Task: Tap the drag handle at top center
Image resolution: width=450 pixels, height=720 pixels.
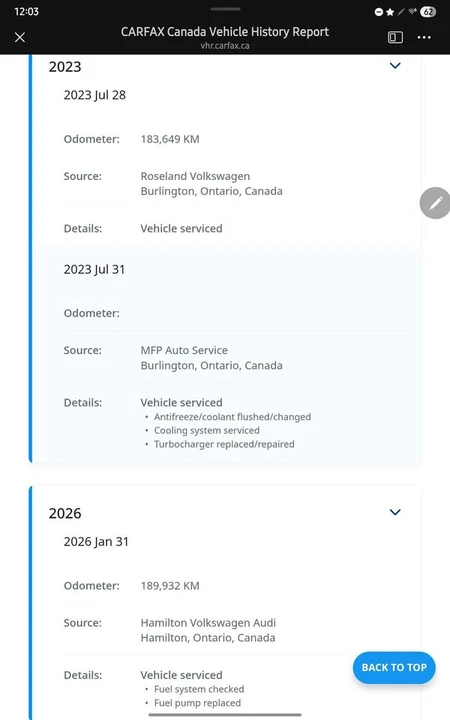Action: 225,9
